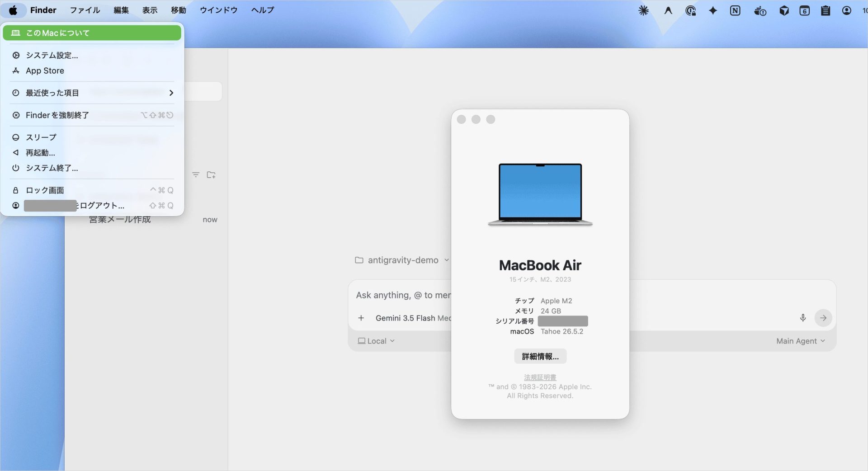The image size is (868, 471).
Task: Open antigravity-demo folder dropdown
Action: (x=402, y=260)
